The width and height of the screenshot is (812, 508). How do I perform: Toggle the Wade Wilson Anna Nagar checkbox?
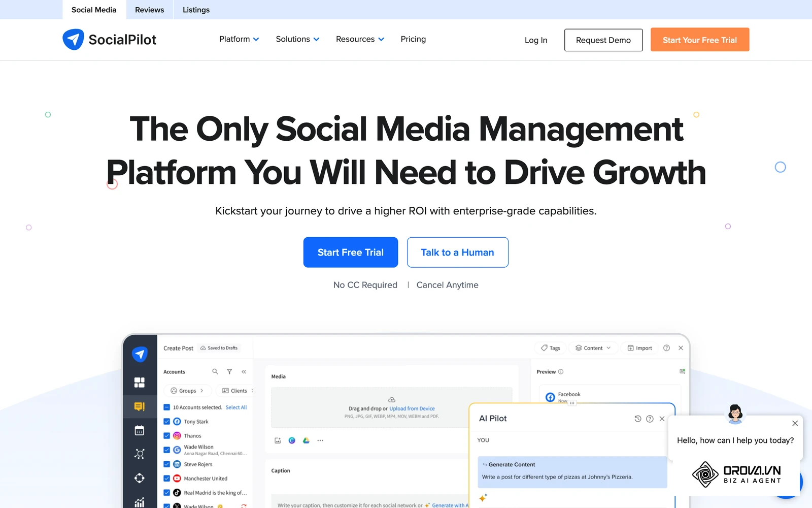point(166,450)
